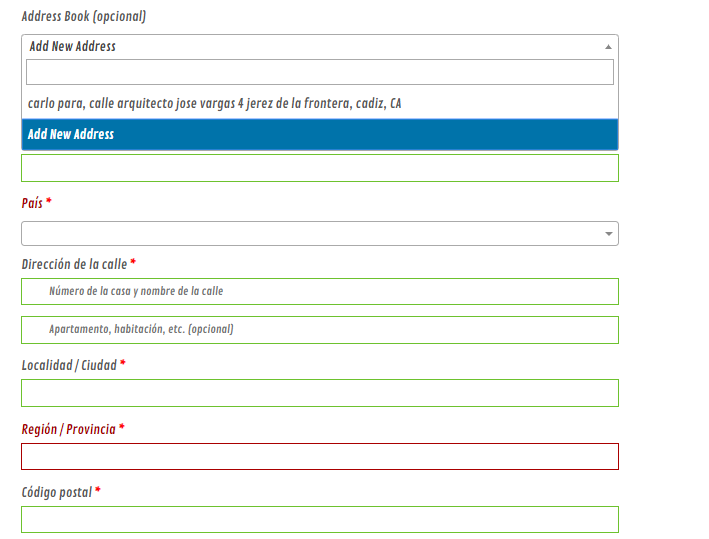Image resolution: width=709 pixels, height=539 pixels.
Task: Open the País country combo box
Action: pyautogui.click(x=320, y=233)
